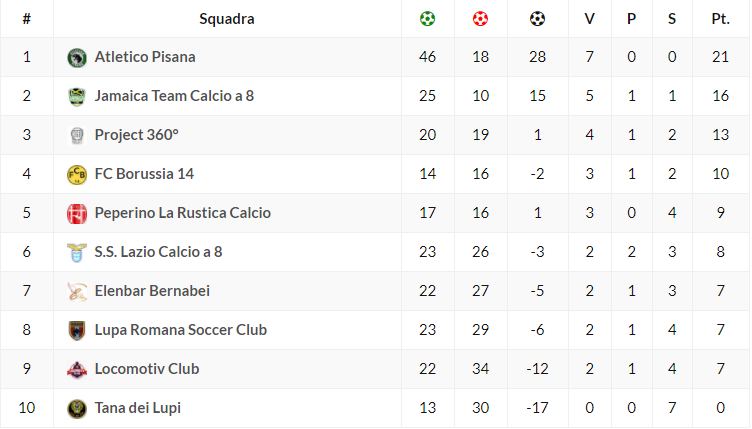Viewport: 752px width, 429px height.
Task: Click the # position column header
Action: pyautogui.click(x=27, y=19)
